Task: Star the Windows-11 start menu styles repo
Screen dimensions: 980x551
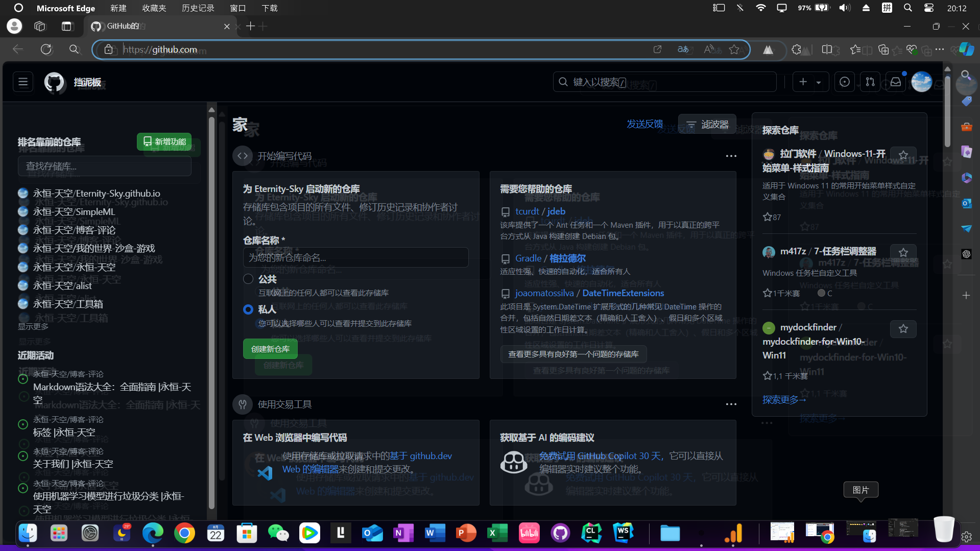Action: coord(903,155)
